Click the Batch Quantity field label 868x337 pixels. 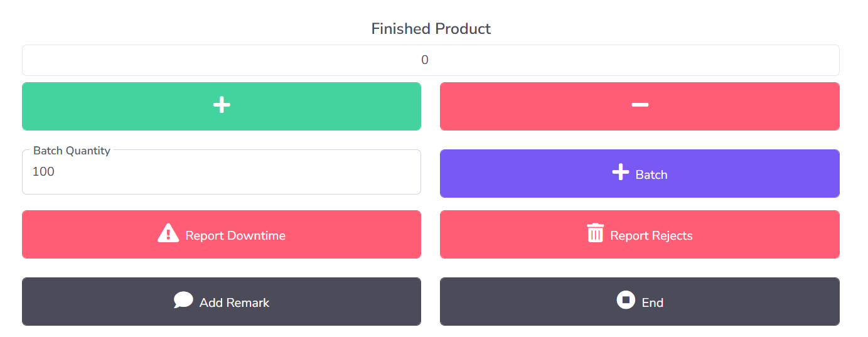[72, 151]
